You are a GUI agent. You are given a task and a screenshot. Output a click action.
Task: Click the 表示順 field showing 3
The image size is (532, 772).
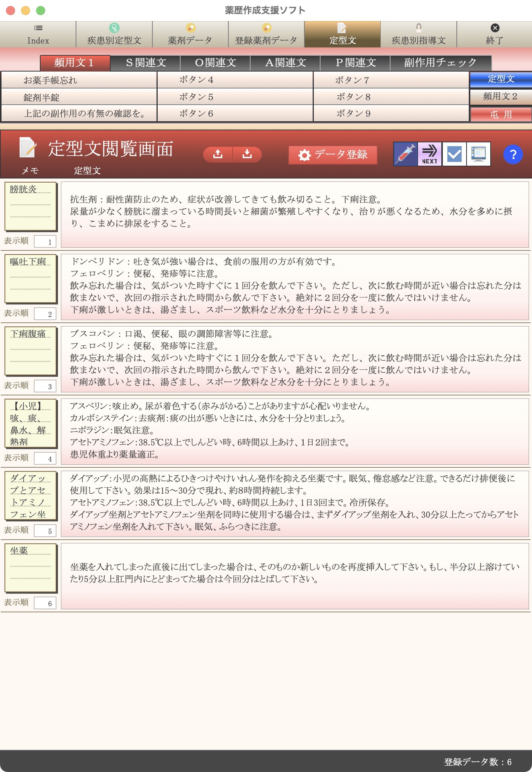[x=45, y=386]
